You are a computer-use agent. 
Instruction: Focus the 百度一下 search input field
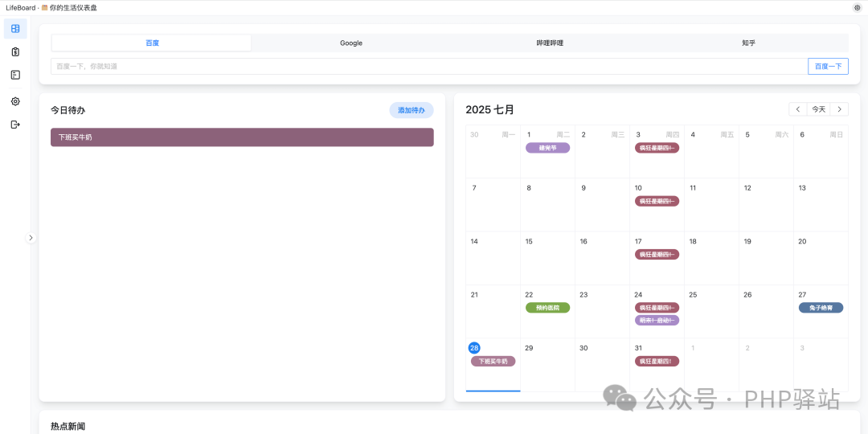429,67
